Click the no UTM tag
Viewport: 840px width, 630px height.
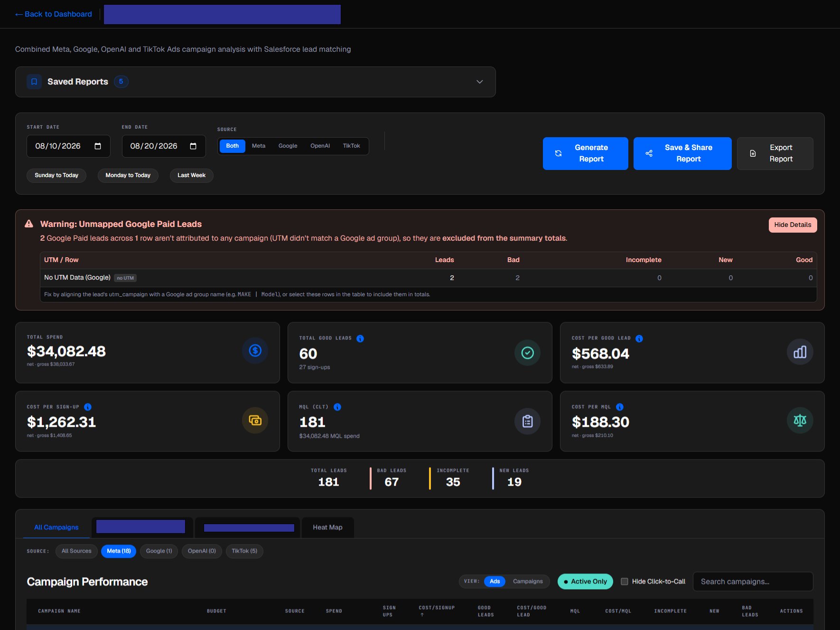click(x=125, y=278)
